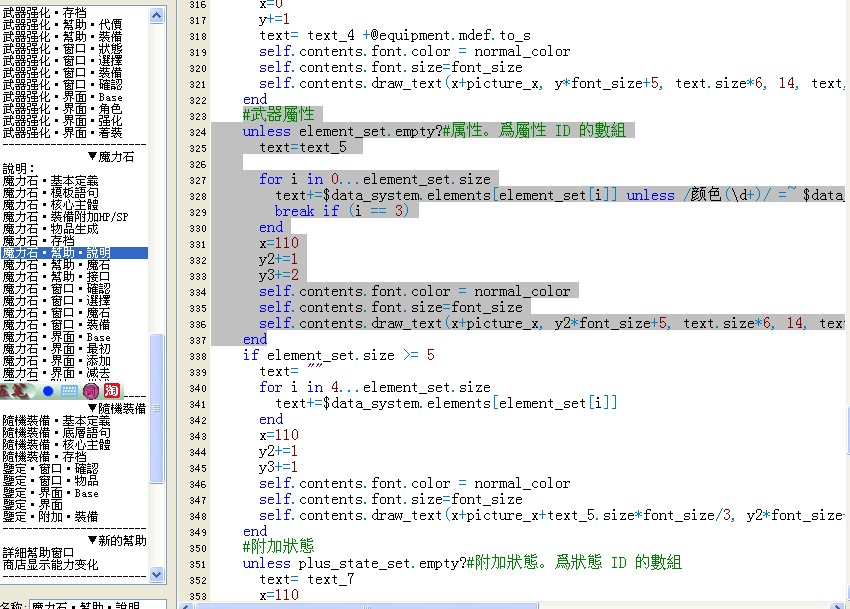Image resolution: width=850 pixels, height=609 pixels.
Task: Select the 魔力石・界面・最初 script
Action: click(x=56, y=349)
